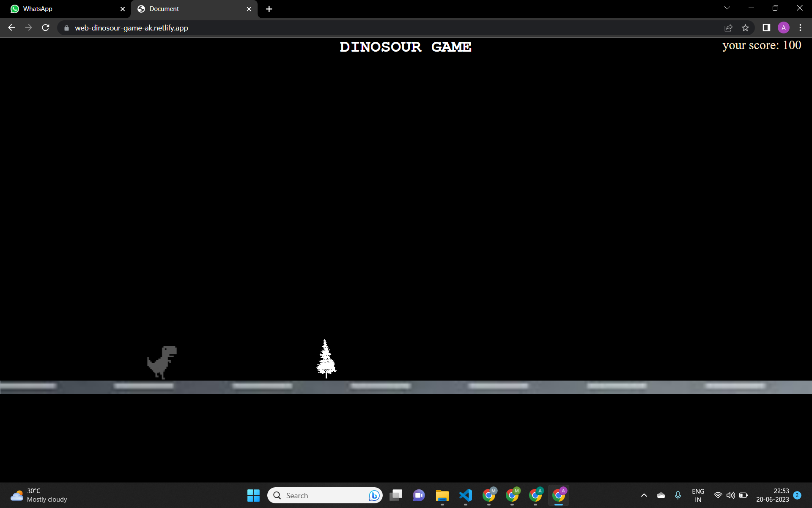812x508 pixels.
Task: Click the taskbar Search box
Action: click(x=325, y=495)
